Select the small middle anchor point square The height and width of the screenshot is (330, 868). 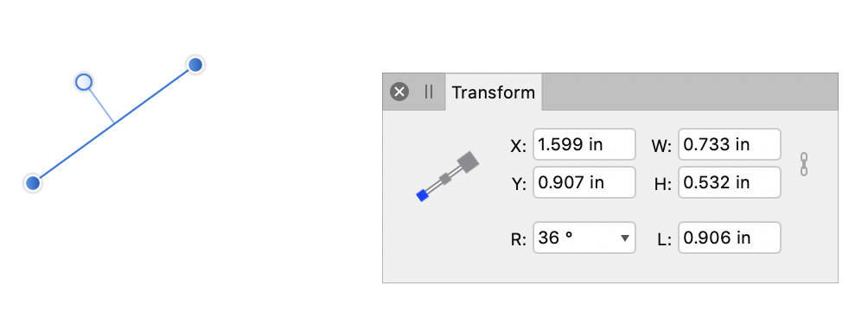pos(445,179)
